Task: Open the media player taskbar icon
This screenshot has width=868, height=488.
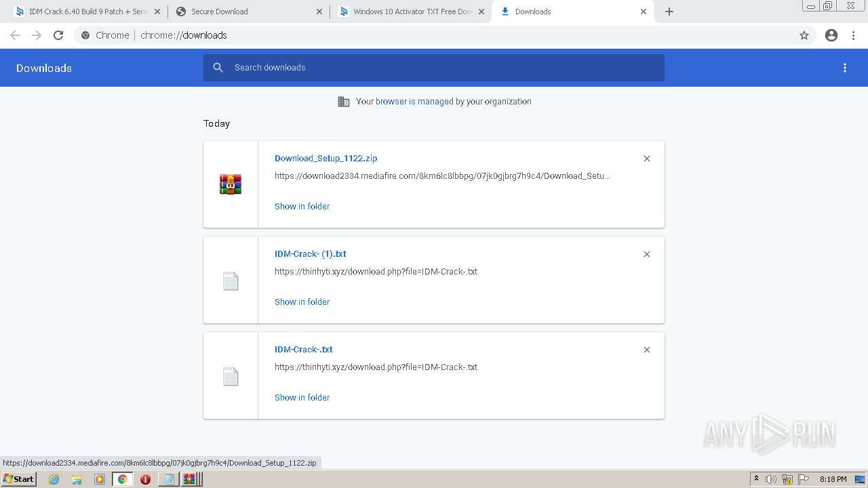Action: [x=100, y=479]
